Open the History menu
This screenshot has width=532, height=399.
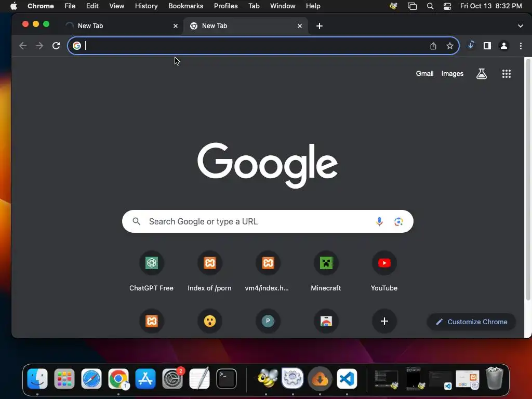coord(146,6)
